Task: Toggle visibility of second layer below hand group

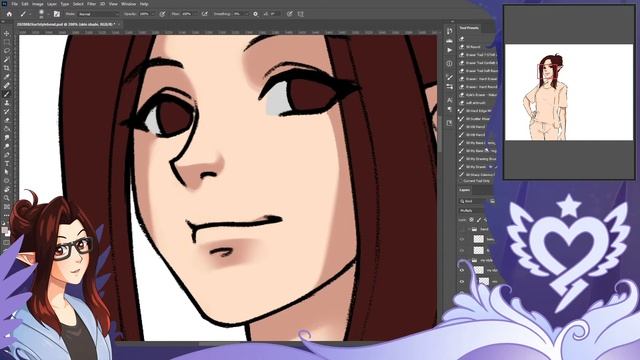Action: [x=462, y=250]
